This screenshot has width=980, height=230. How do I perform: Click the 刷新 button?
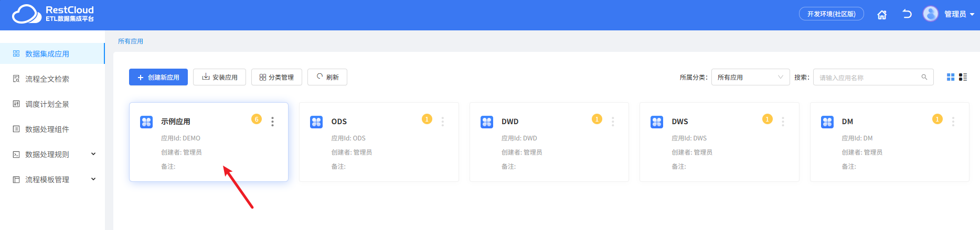pyautogui.click(x=327, y=77)
